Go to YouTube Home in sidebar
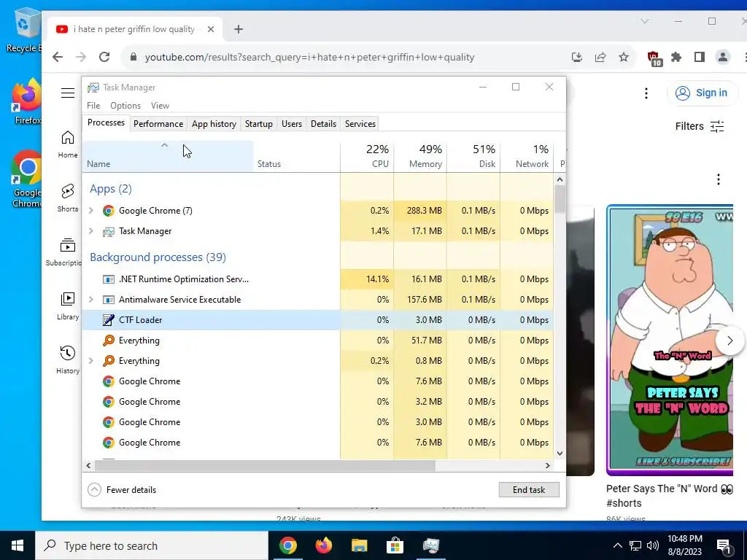Image resolution: width=747 pixels, height=560 pixels. (68, 144)
